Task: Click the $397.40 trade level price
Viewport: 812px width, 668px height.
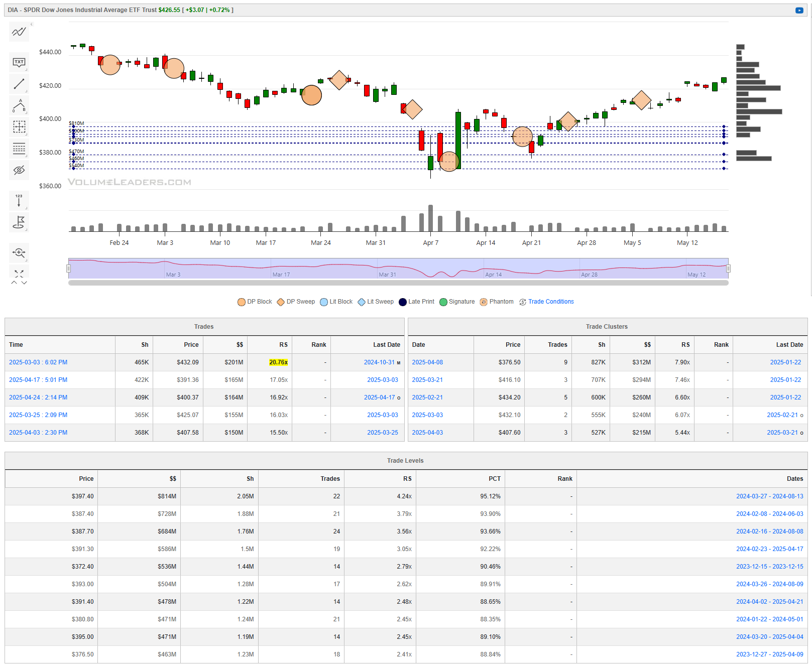Action: tap(82, 496)
